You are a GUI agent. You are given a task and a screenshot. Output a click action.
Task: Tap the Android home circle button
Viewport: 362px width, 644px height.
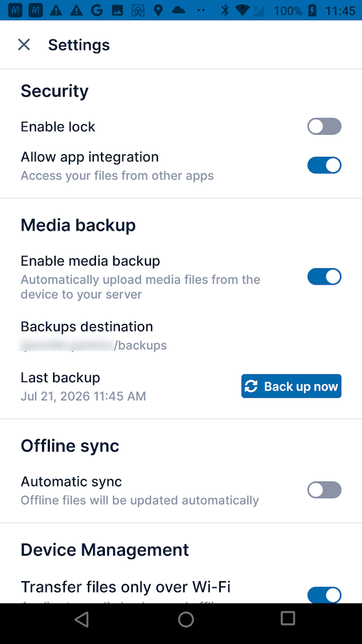186,619
